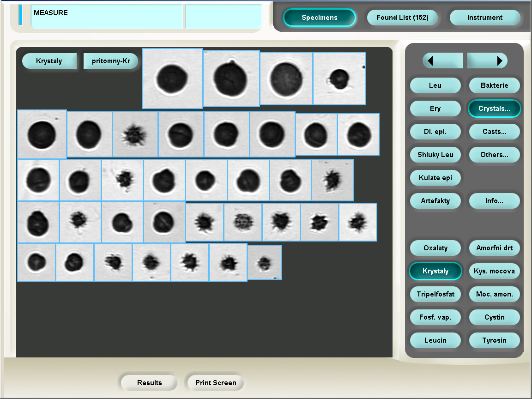Select Kys. mocova crystal type
Screen dimensions: 532x399
494,271
